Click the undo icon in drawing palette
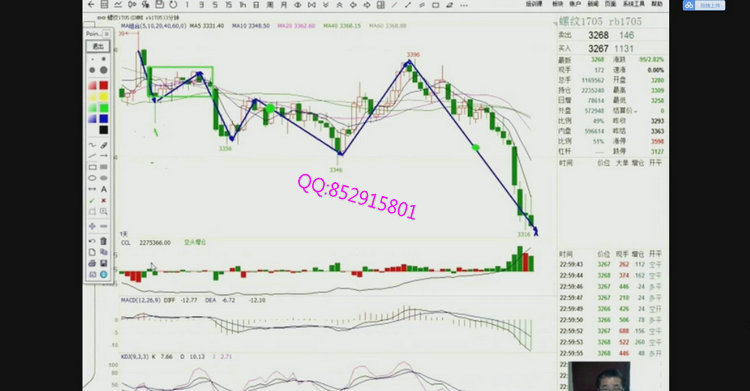The width and height of the screenshot is (750, 391). pos(92,241)
